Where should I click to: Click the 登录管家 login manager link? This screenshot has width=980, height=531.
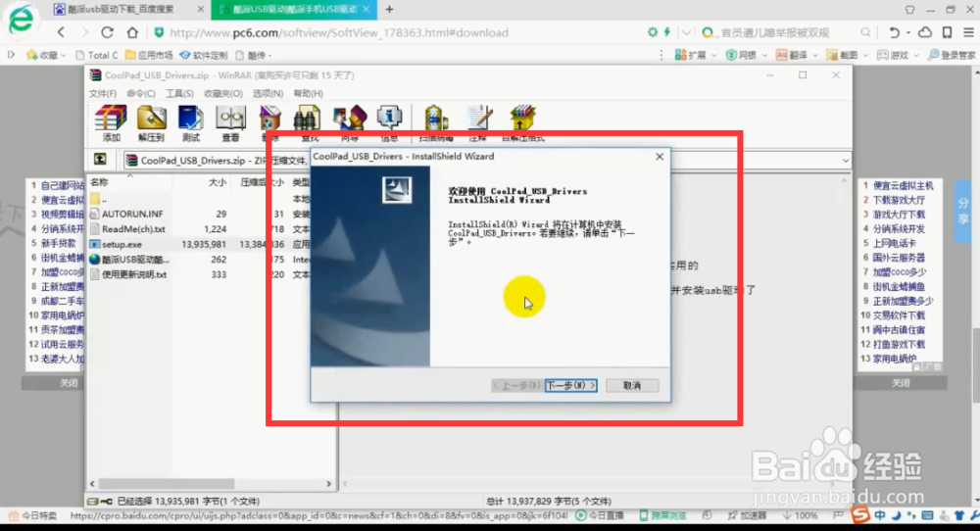(952, 55)
